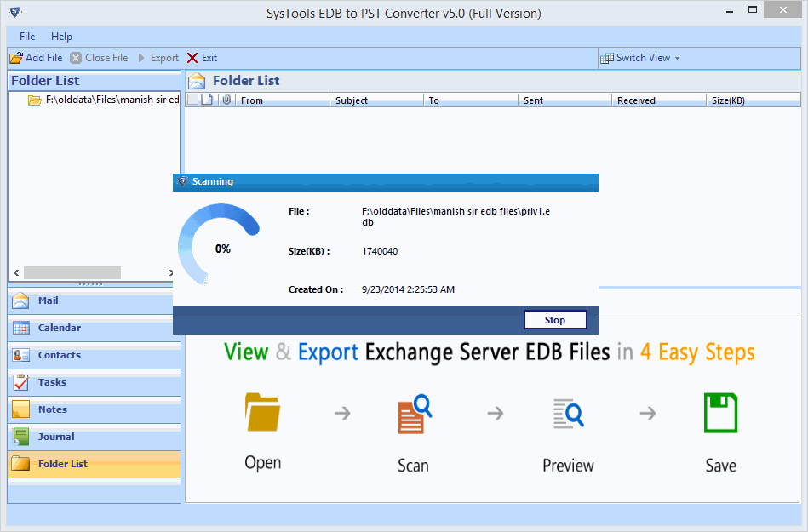Open the Tasks navigation pane
This screenshot has height=532, width=808.
pos(94,383)
